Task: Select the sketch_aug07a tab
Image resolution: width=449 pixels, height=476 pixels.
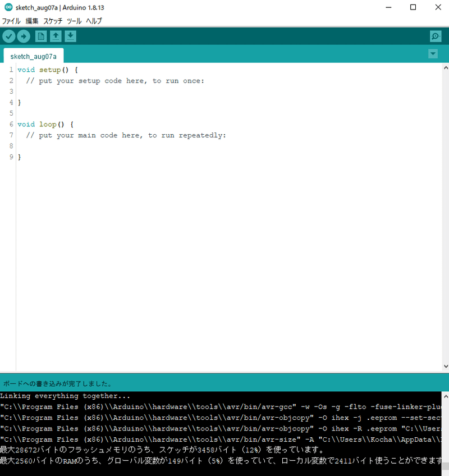Action: pos(33,57)
